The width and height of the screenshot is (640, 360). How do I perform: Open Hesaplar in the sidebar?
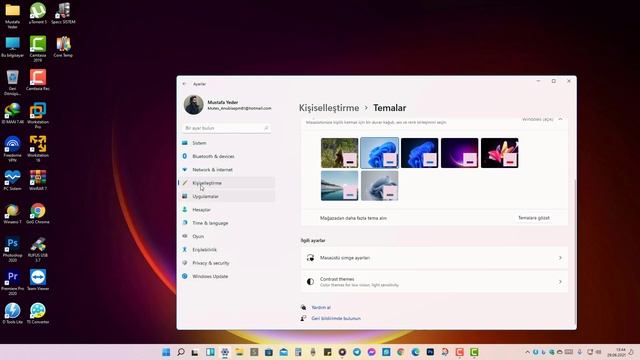coord(227,210)
